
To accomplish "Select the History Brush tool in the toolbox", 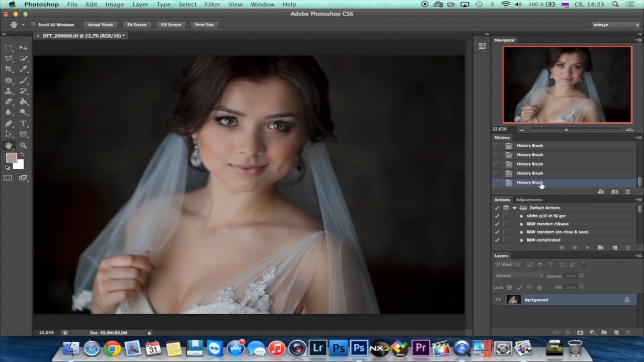I will coord(23,91).
